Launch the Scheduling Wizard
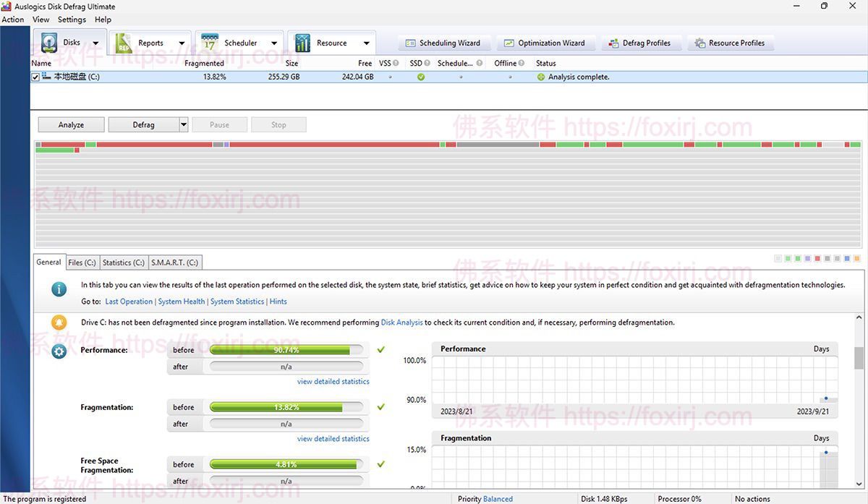The image size is (868, 504). click(x=443, y=43)
